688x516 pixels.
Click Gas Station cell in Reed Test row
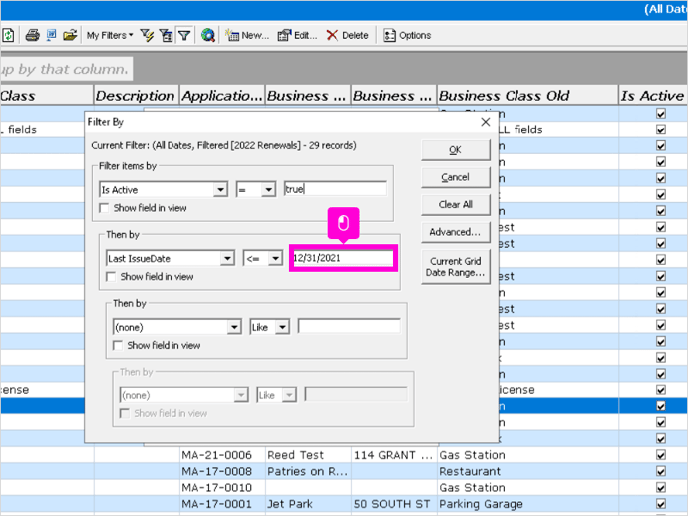[x=527, y=455]
